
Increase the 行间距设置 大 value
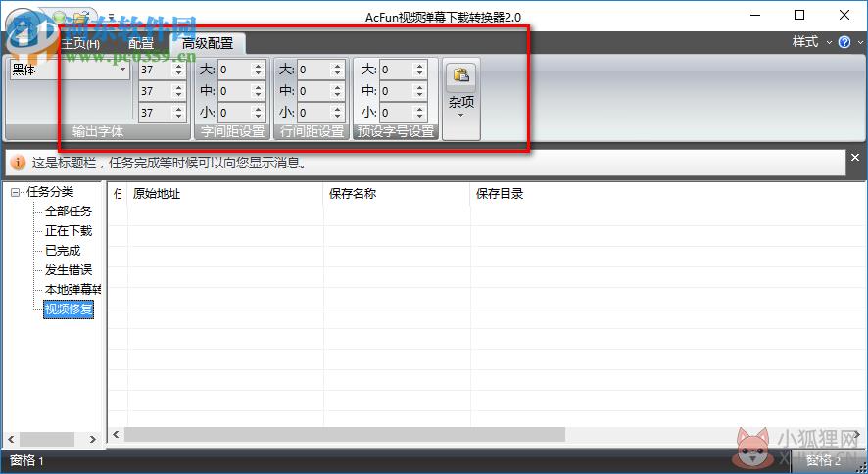338,67
